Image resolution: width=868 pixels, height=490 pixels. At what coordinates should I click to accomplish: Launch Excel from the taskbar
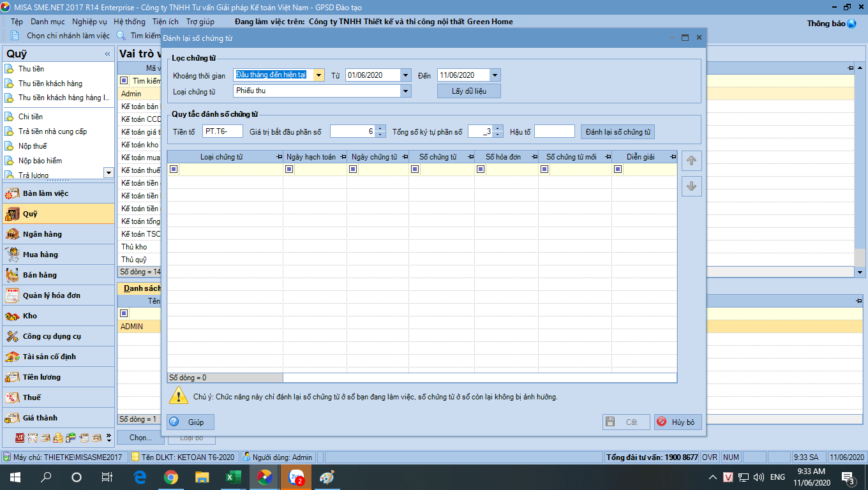click(232, 477)
